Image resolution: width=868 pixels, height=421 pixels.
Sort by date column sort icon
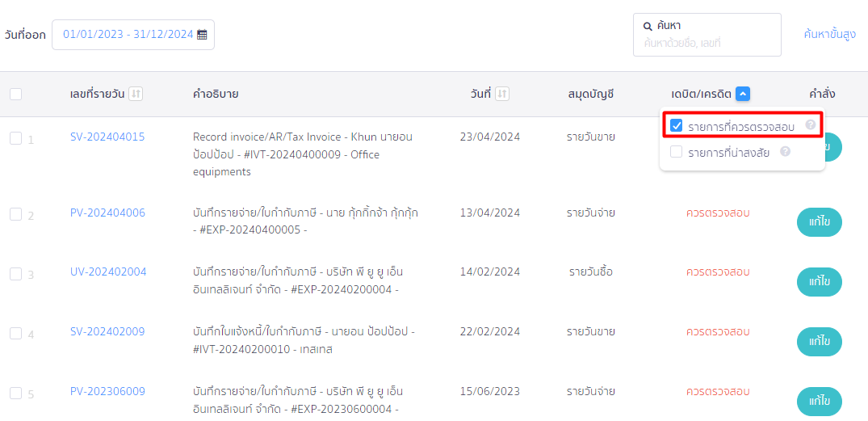[x=502, y=95]
